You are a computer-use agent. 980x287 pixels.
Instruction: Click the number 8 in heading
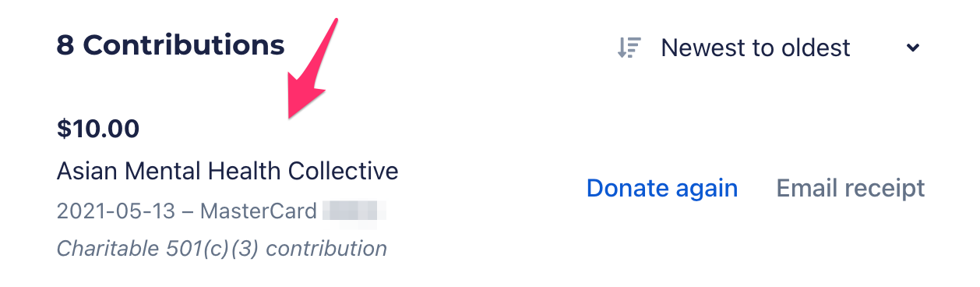65,45
